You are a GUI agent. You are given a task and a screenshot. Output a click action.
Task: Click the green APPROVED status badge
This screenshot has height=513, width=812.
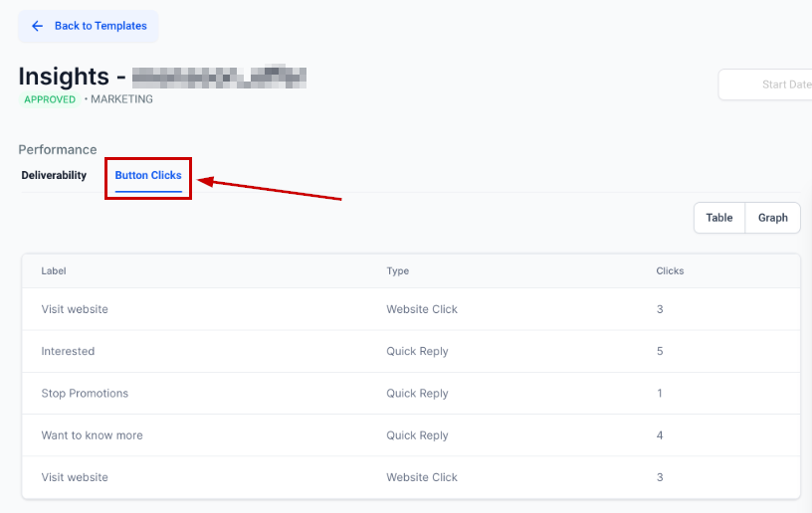(x=50, y=99)
